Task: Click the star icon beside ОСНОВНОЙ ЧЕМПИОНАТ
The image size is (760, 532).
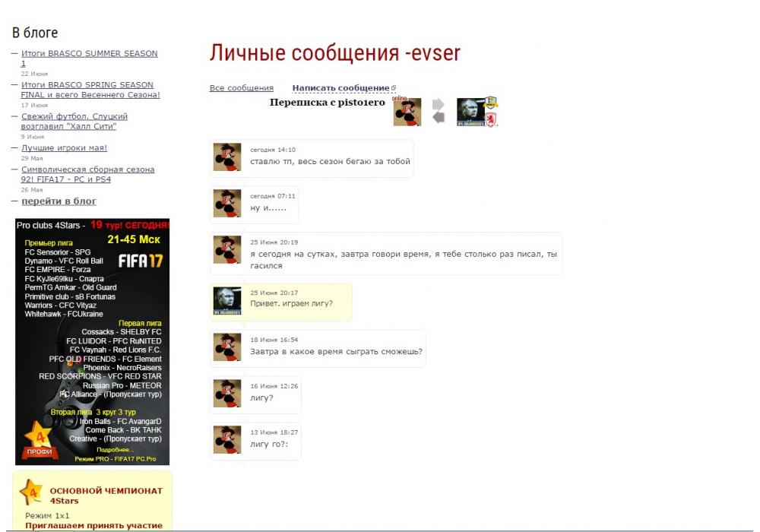Action: point(30,492)
